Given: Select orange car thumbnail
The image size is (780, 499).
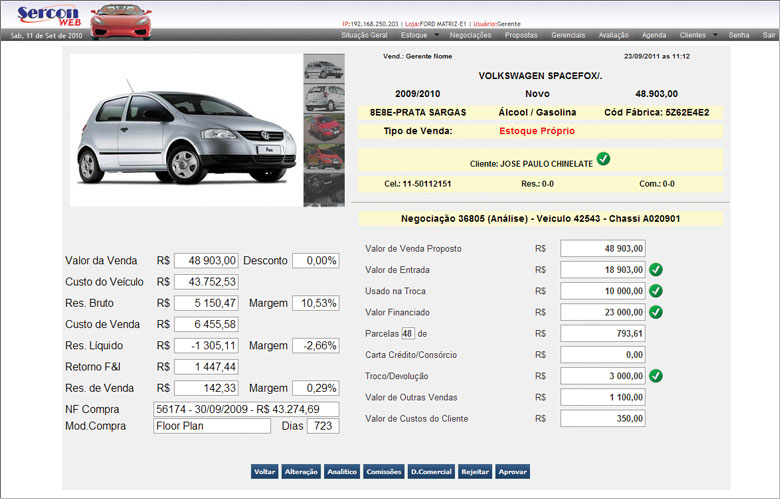Looking at the screenshot, I should [324, 158].
